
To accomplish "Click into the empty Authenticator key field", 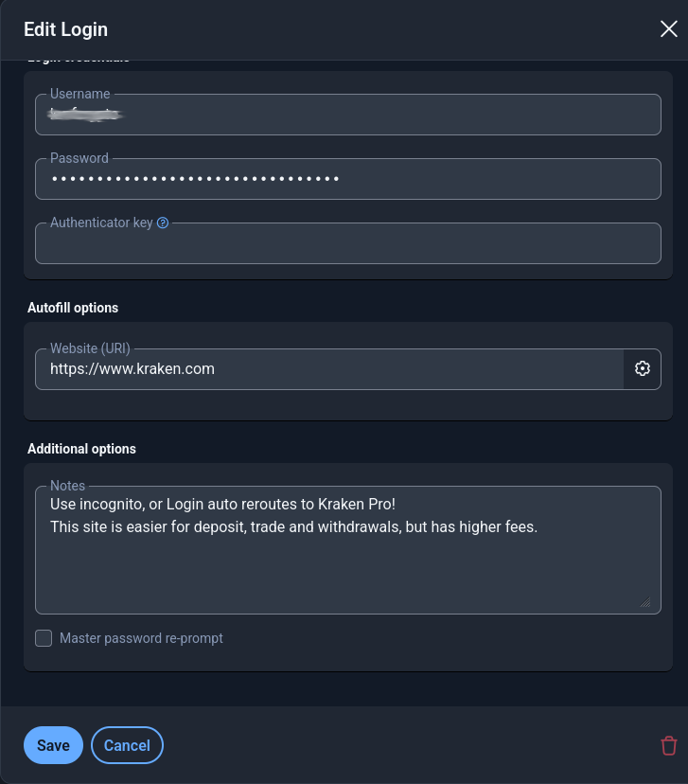I will pos(347,243).
